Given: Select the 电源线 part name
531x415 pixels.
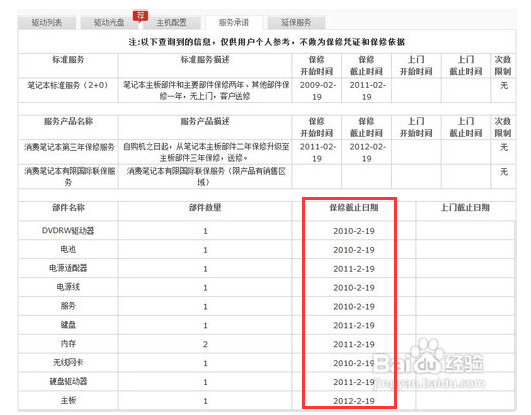Looking at the screenshot, I should pos(68,287).
